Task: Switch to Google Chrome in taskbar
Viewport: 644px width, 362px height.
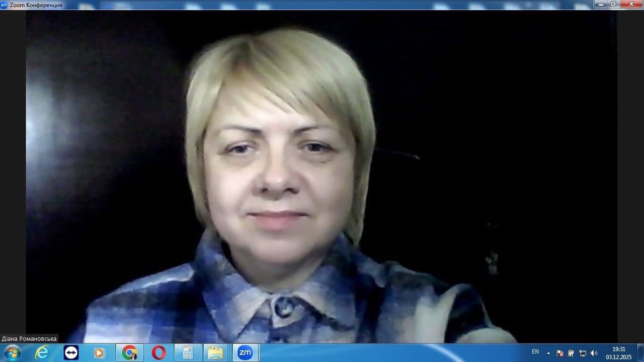Action: tap(129, 353)
